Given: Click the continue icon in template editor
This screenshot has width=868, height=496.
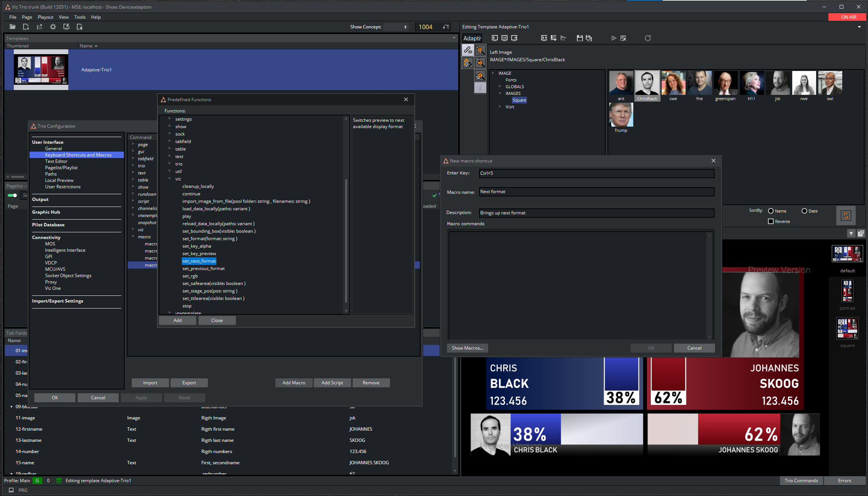Looking at the screenshot, I should pyautogui.click(x=504, y=38).
